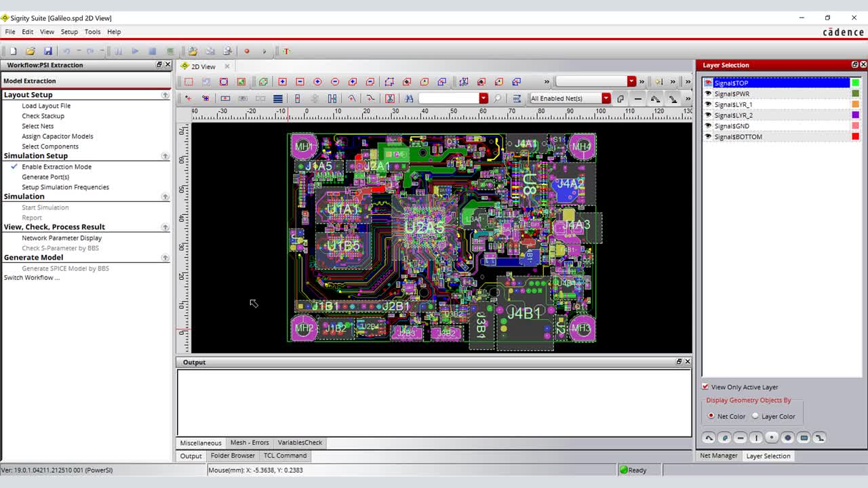Select the Net Color radio button

click(711, 416)
